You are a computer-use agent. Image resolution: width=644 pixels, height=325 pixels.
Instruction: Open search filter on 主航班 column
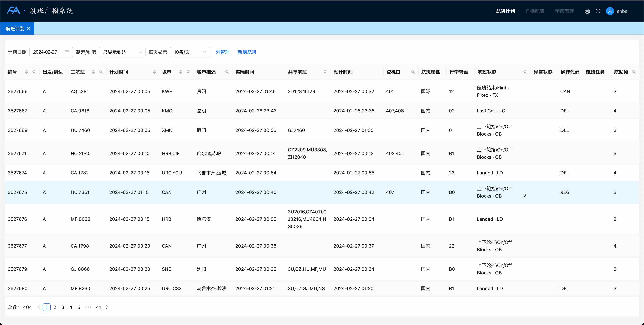[101, 72]
